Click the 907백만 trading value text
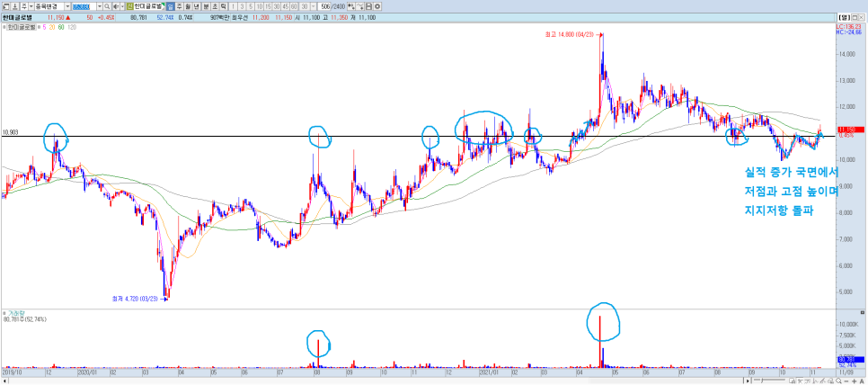This screenshot has height=385, width=868. pyautogui.click(x=220, y=17)
